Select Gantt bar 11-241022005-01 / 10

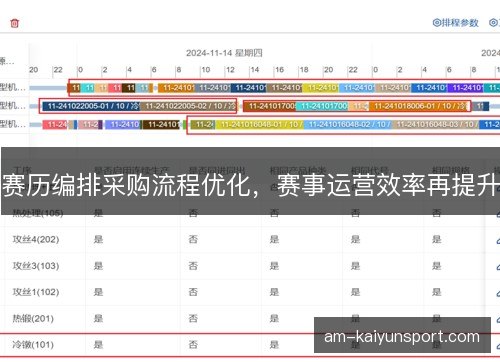point(91,106)
